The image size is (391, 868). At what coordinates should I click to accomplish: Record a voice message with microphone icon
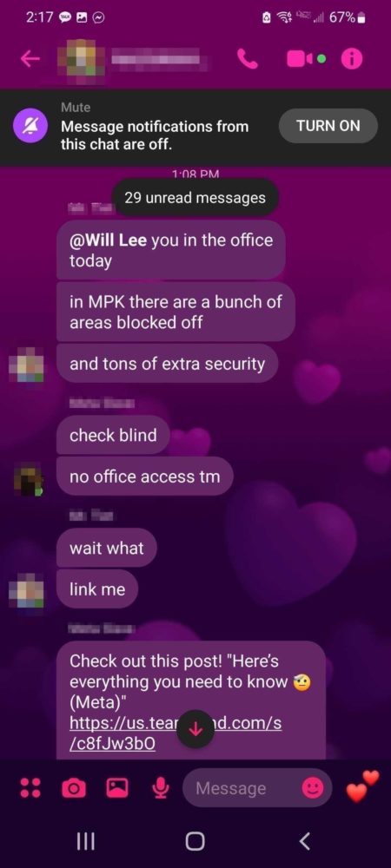tap(160, 788)
